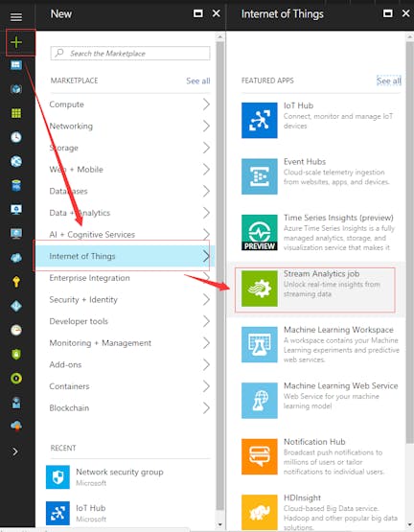Open the hamburger menu in the sidebar
The width and height of the screenshot is (414, 532).
coord(16,16)
